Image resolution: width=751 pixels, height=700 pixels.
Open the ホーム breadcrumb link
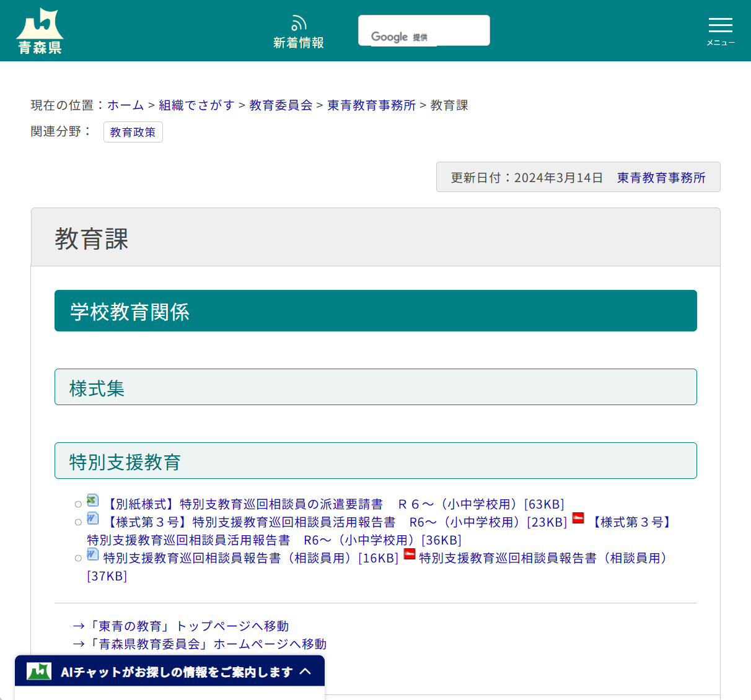coord(125,105)
